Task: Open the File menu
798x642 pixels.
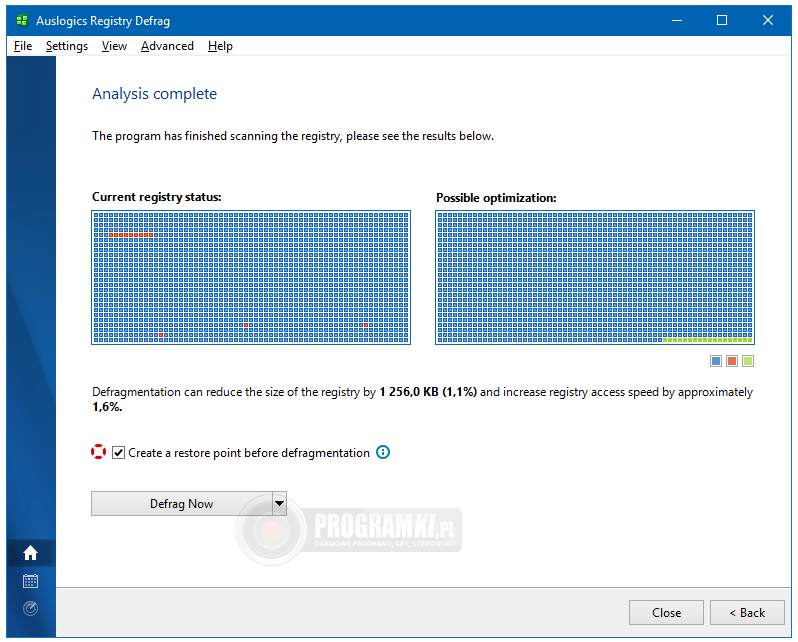Action: (x=23, y=46)
